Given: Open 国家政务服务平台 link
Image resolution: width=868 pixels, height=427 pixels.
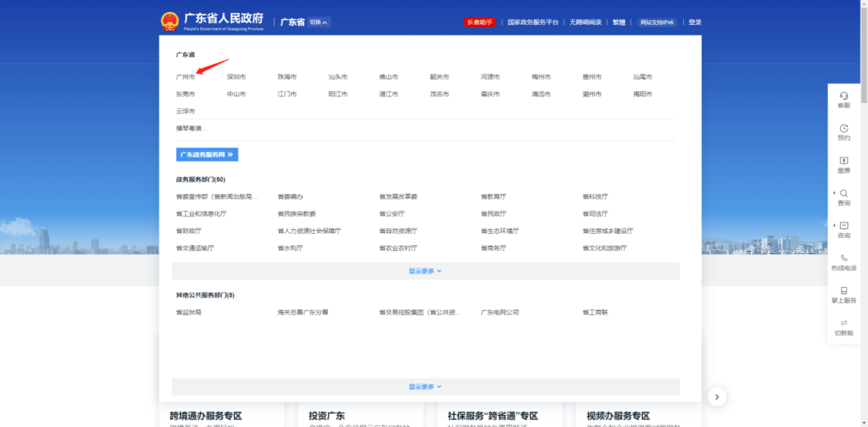Looking at the screenshot, I should point(533,23).
